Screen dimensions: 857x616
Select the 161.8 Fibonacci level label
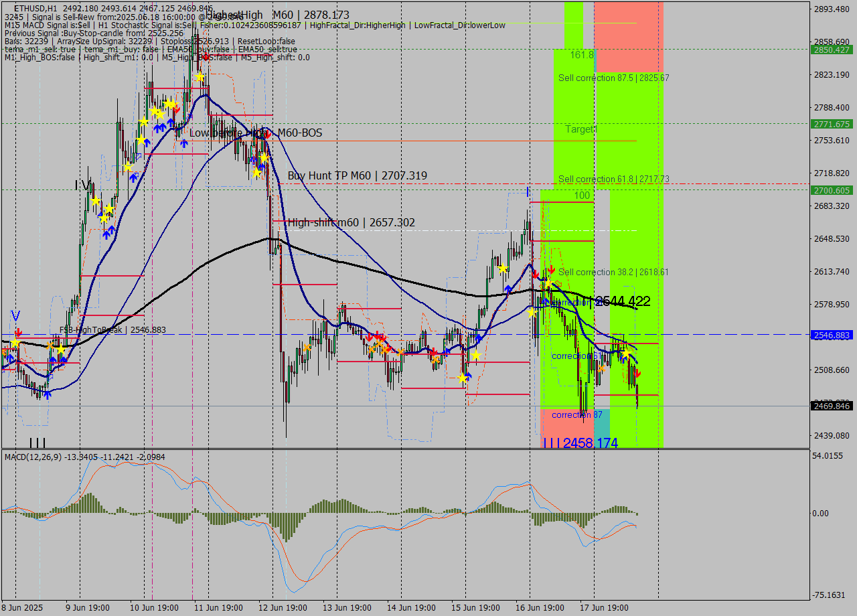[x=582, y=54]
